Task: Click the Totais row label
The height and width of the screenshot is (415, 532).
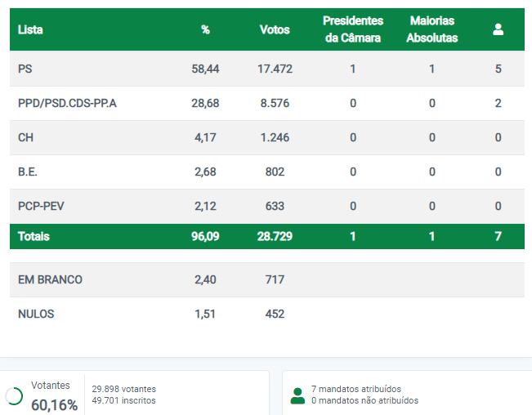Action: coord(34,236)
